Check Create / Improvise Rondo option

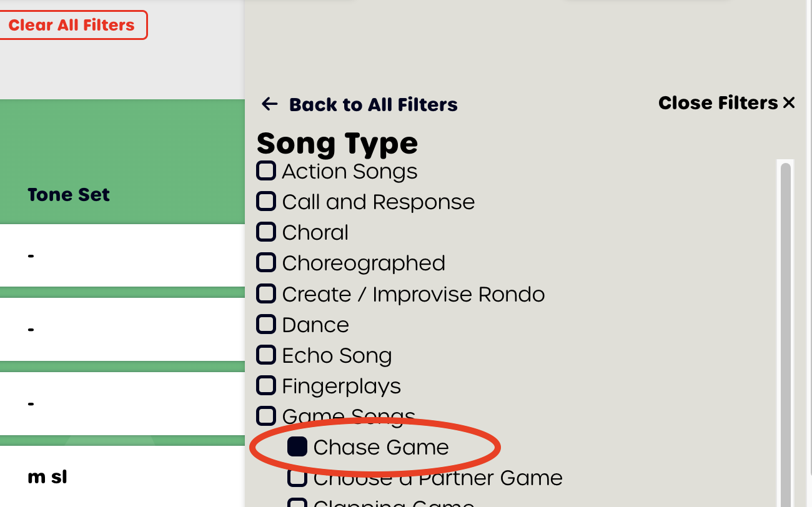click(266, 293)
